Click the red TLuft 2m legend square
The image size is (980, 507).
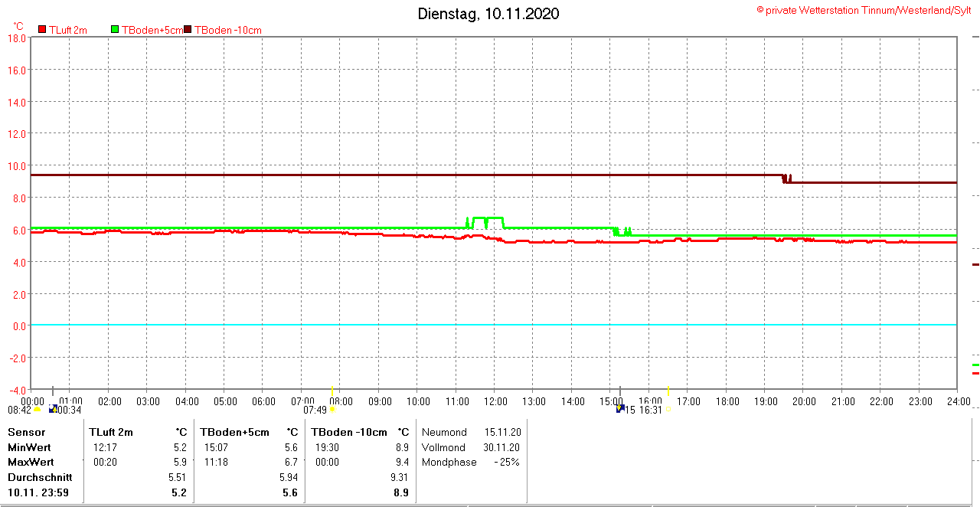42,30
